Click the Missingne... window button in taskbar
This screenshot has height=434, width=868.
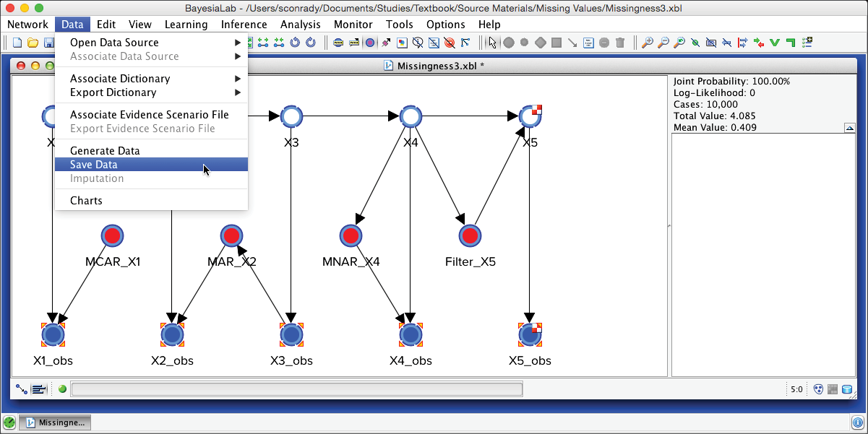(x=56, y=422)
